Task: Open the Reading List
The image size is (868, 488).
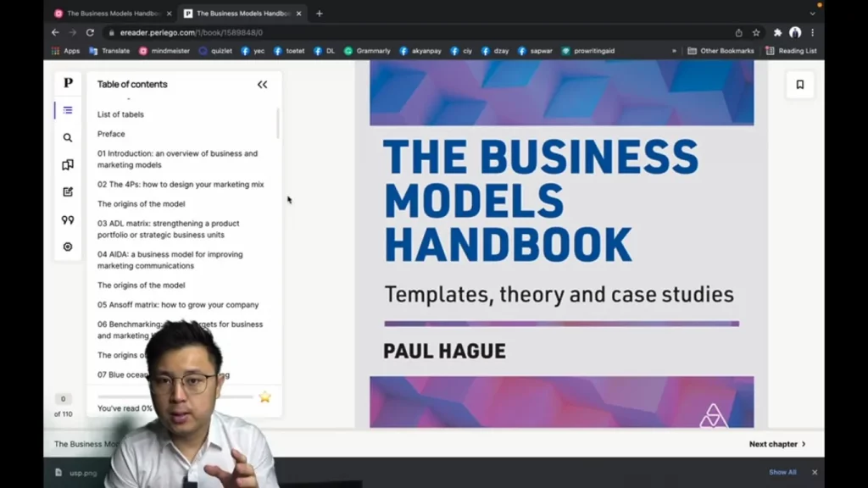Action: (x=791, y=51)
